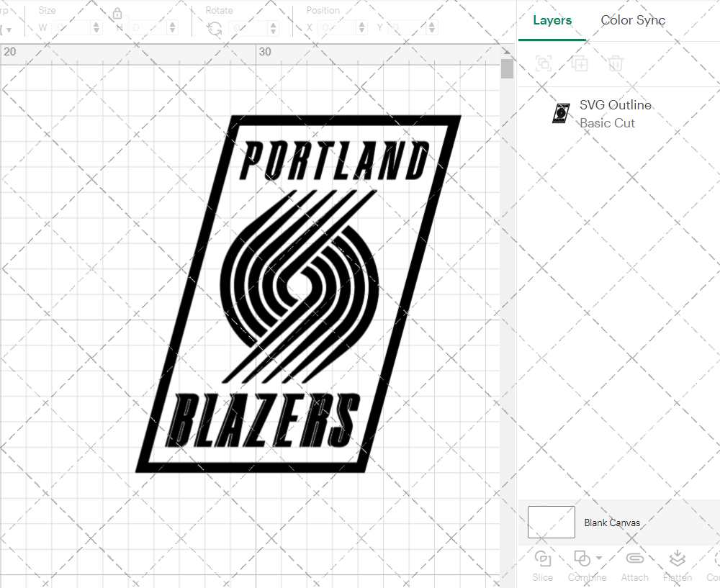Select the Slice tool
This screenshot has height=588, width=720.
(x=542, y=566)
